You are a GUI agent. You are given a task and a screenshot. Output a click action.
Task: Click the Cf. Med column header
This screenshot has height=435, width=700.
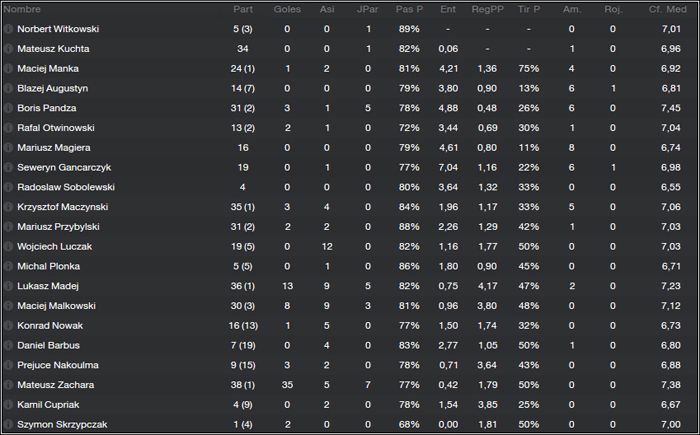pyautogui.click(x=667, y=9)
